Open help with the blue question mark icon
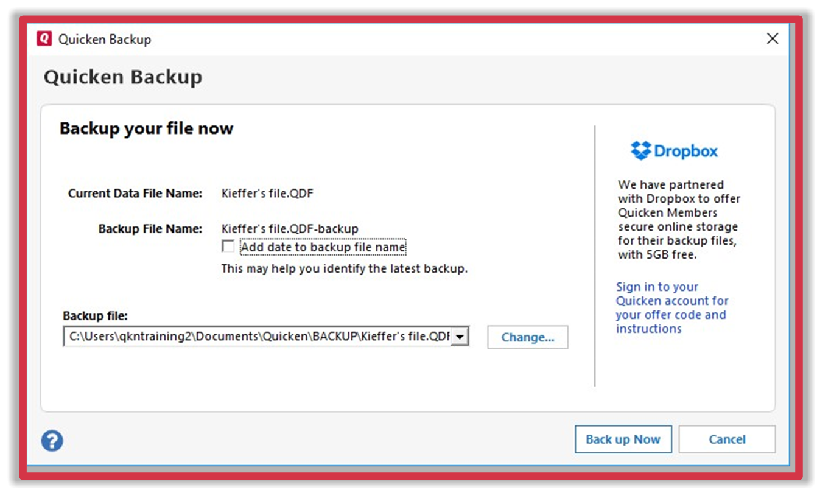This screenshot has width=831, height=504. [x=52, y=440]
